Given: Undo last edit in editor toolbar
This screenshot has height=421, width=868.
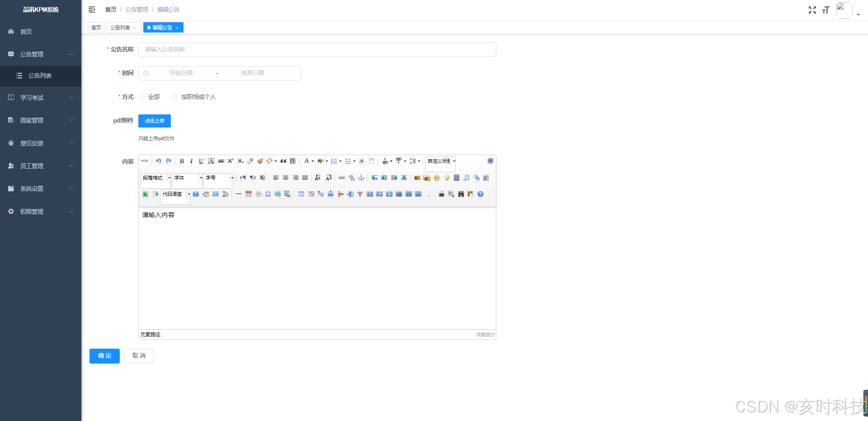Looking at the screenshot, I should click(159, 161).
